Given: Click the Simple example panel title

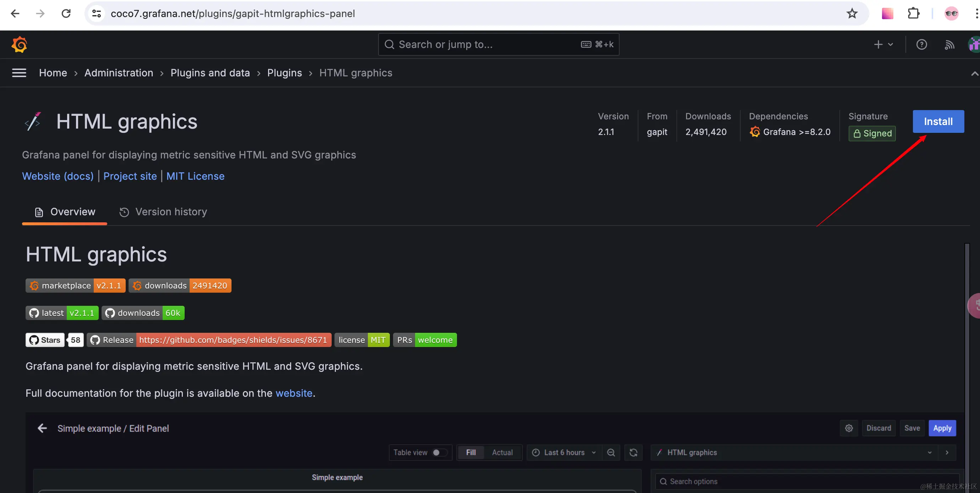Looking at the screenshot, I should (x=337, y=477).
